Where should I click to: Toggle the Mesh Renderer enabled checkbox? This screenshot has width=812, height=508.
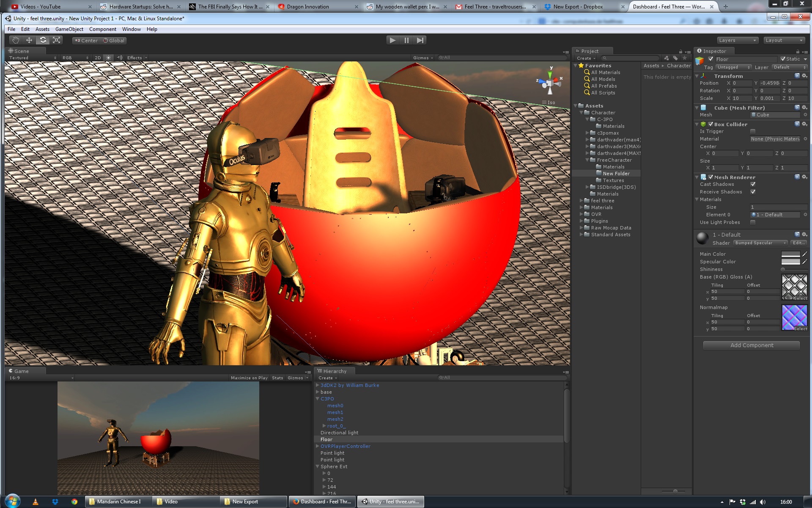(x=710, y=177)
